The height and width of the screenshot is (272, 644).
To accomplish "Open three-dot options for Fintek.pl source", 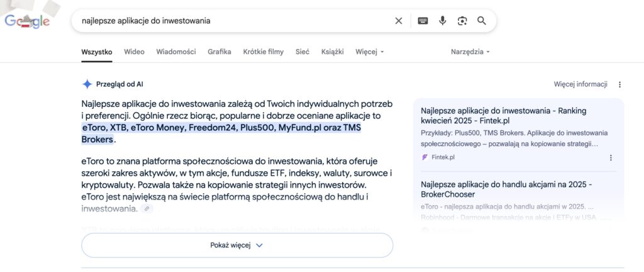I will point(611,157).
